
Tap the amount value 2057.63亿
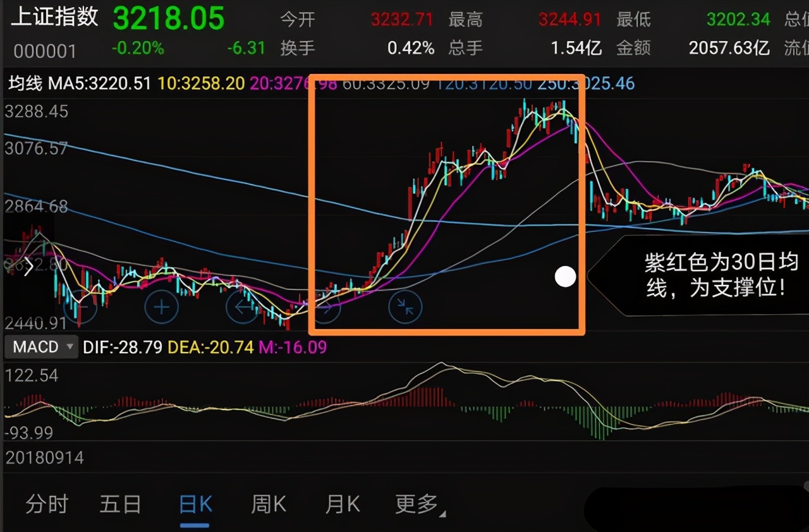point(729,48)
